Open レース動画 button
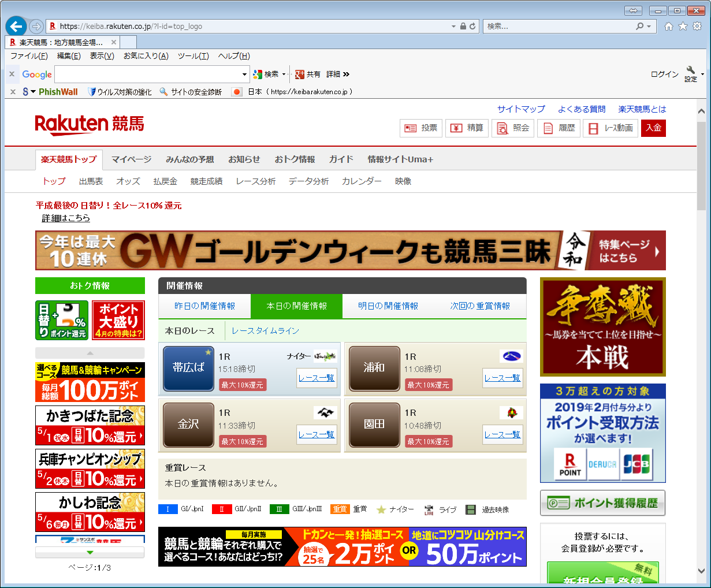 (611, 128)
